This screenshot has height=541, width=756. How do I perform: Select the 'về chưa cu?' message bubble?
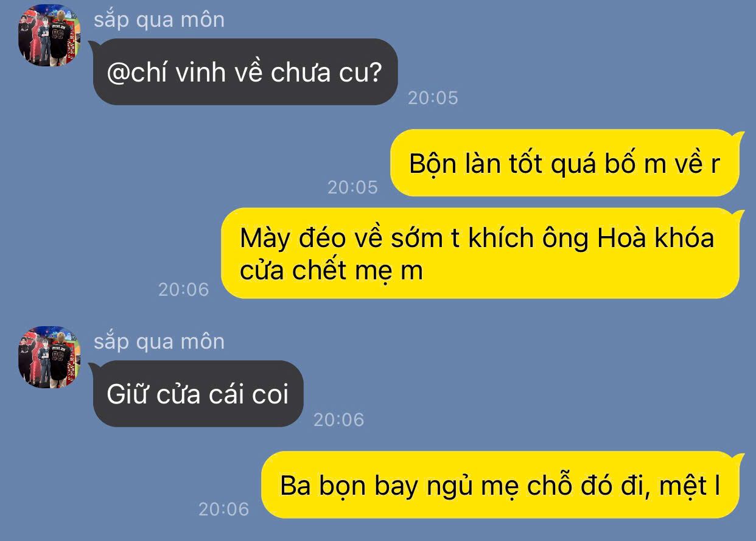pos(245,72)
